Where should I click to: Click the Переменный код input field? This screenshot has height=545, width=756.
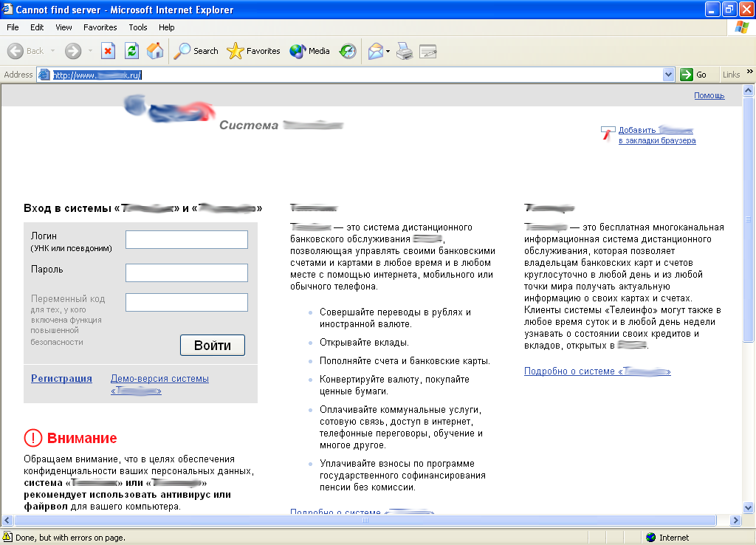coord(187,302)
